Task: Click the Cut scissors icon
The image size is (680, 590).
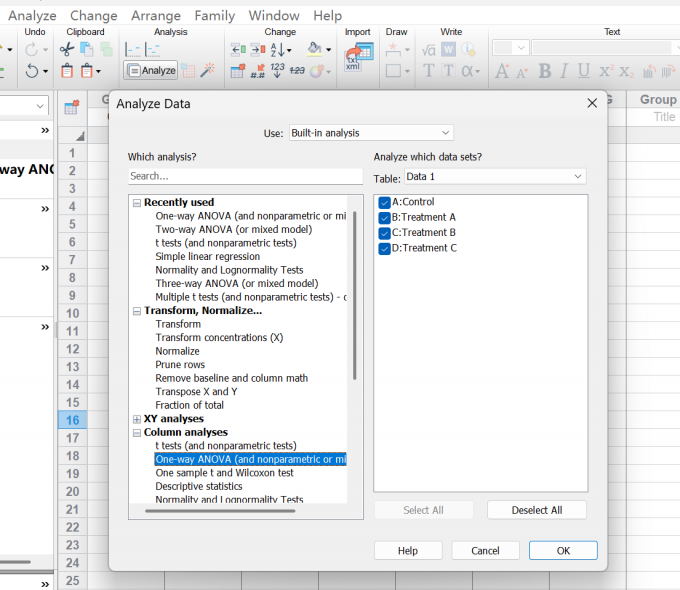Action: [x=67, y=49]
